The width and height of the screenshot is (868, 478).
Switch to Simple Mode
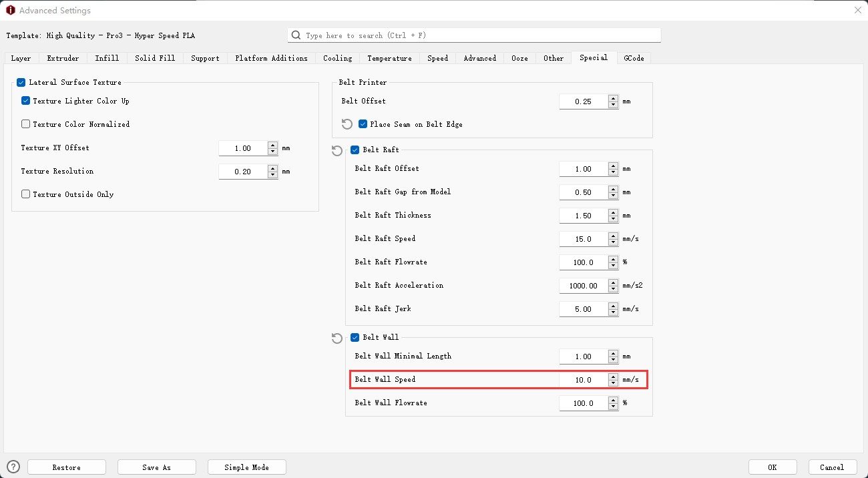(246, 467)
